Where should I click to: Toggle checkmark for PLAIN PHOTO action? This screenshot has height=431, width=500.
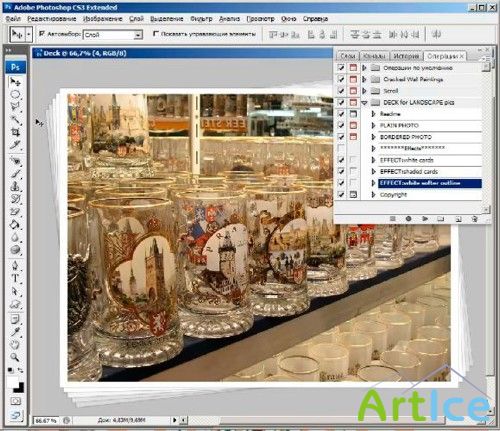[x=341, y=125]
